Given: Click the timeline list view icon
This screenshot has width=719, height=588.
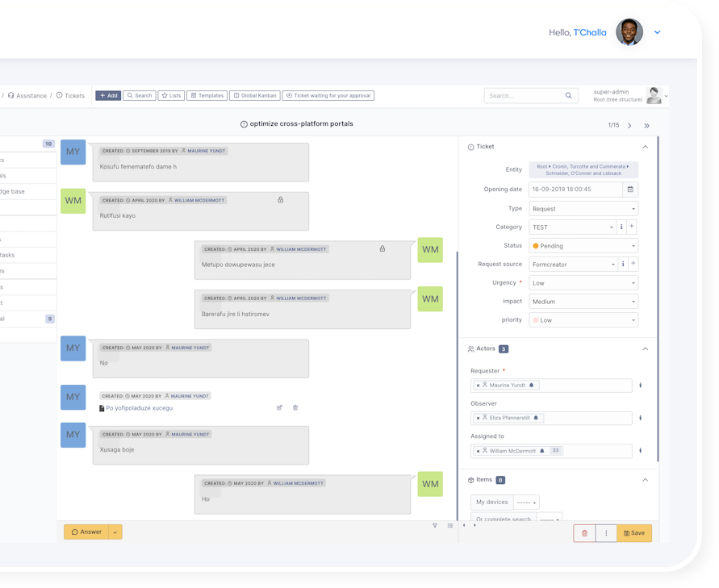Looking at the screenshot, I should click(450, 526).
